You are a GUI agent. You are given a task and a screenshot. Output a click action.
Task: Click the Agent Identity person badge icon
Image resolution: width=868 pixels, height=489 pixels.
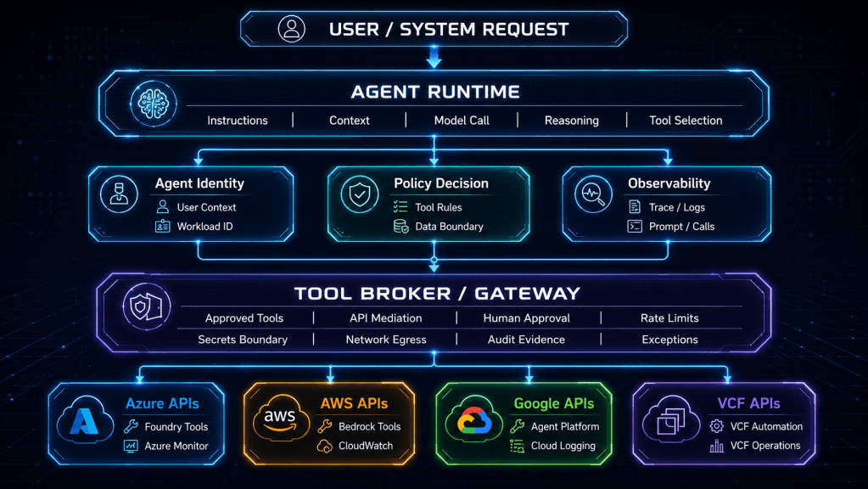point(119,194)
